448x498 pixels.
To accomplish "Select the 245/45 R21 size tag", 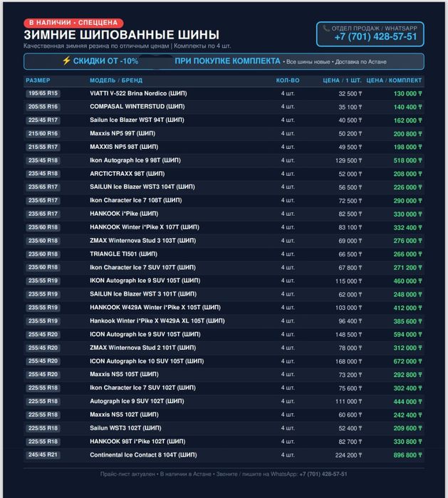I will point(43,455).
